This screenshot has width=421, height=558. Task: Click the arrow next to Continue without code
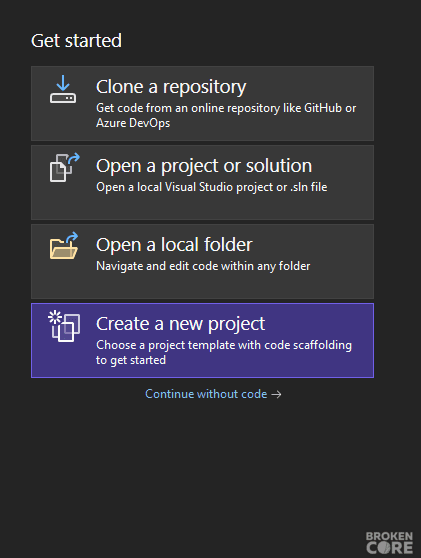click(x=276, y=394)
